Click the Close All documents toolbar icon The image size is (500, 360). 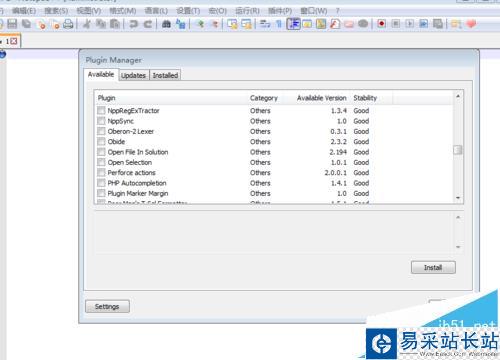56,24
